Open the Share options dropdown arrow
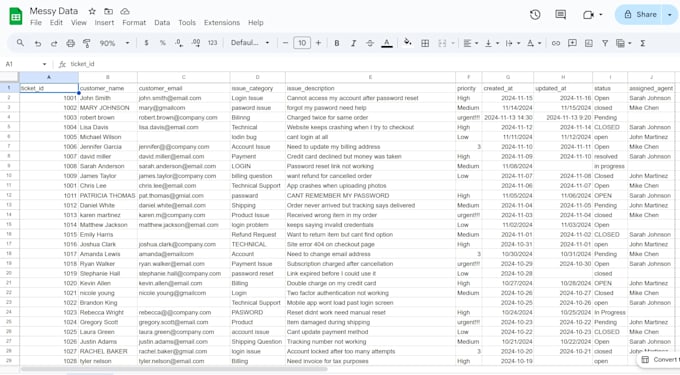This screenshot has height=375, width=680. tap(670, 15)
